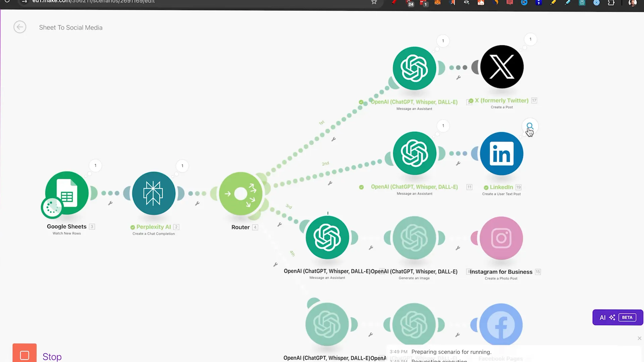Click the LinkedIn module label
The height and width of the screenshot is (362, 644).
(501, 187)
